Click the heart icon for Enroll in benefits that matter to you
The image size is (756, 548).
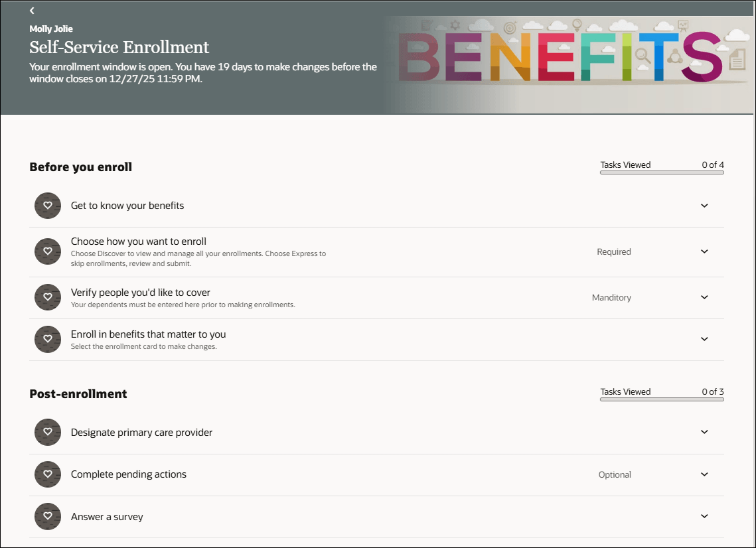tap(47, 339)
